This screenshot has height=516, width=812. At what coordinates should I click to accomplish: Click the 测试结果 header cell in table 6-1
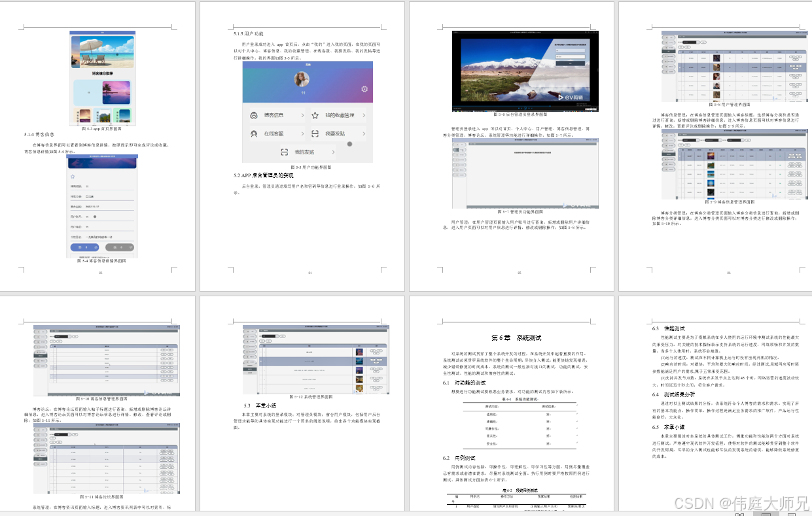[548, 407]
